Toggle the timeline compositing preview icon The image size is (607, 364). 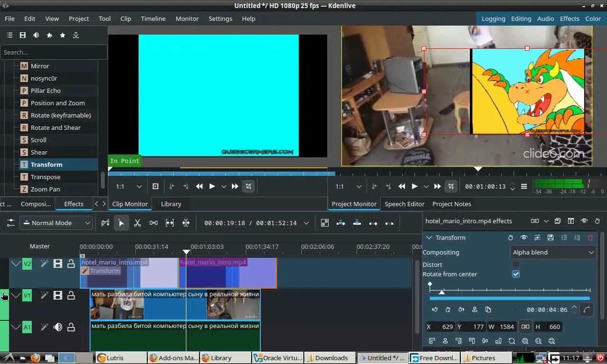[x=325, y=223]
